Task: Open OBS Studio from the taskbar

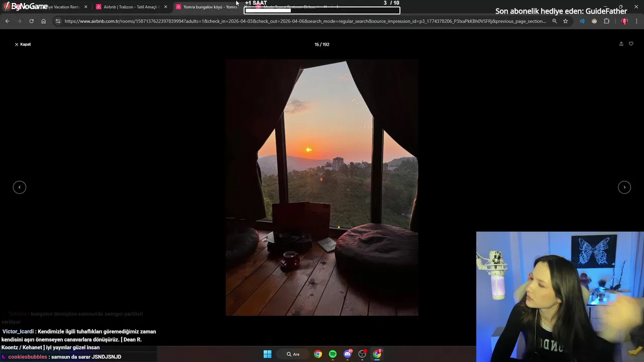Action: [362, 354]
